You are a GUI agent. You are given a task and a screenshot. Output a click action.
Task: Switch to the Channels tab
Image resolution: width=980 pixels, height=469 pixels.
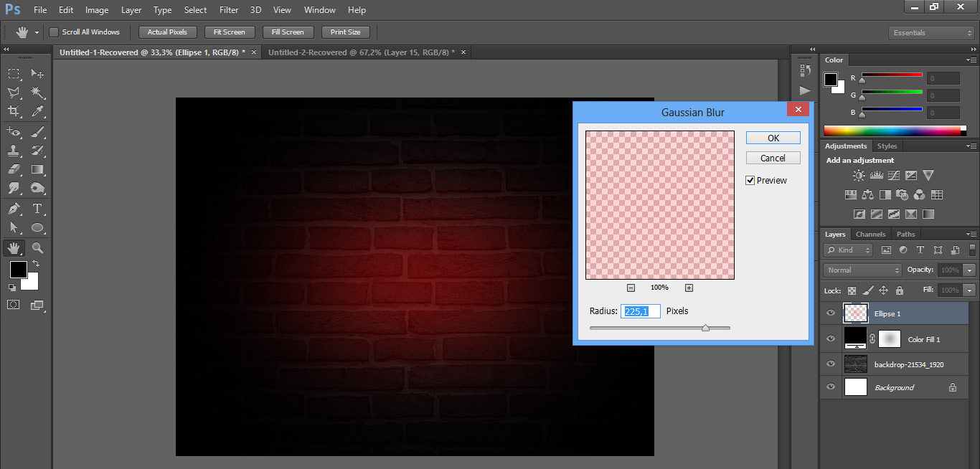pos(870,234)
